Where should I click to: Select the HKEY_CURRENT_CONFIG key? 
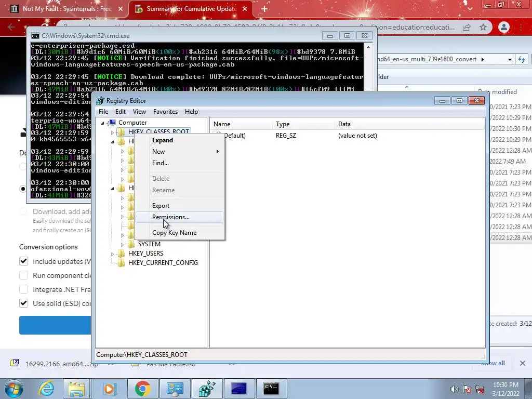(163, 262)
